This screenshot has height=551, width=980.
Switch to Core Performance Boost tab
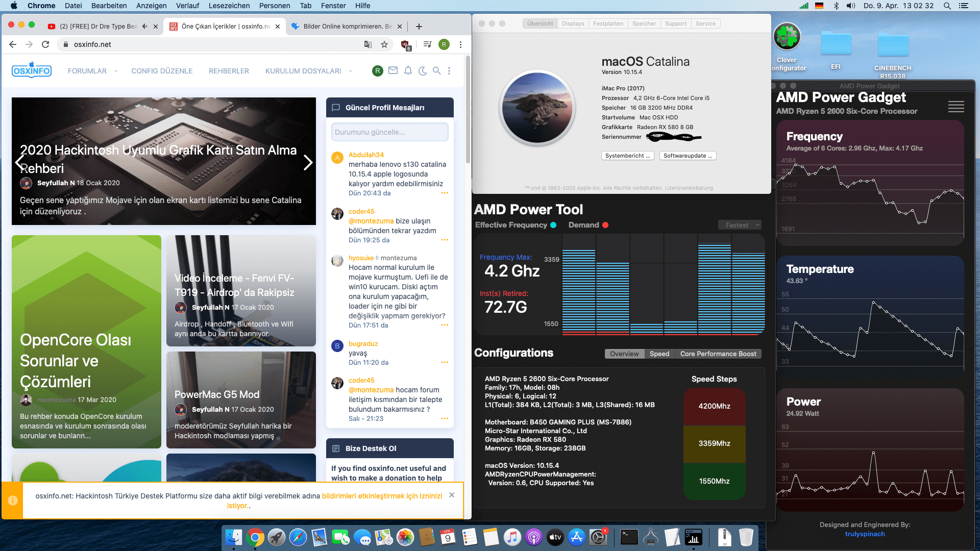tap(718, 354)
